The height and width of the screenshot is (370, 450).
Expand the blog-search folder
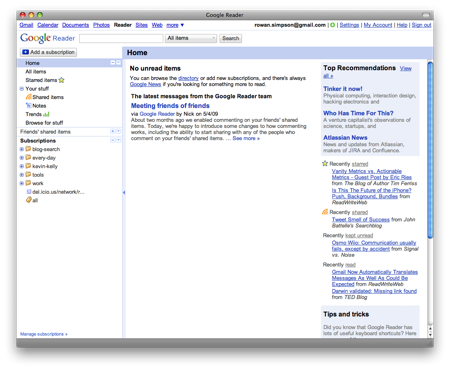click(22, 149)
